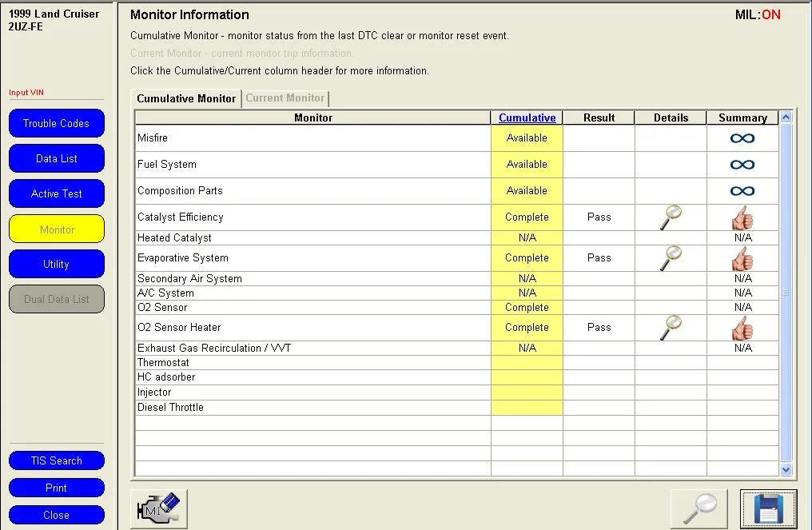Click Complete status for Catalyst Efficiency

(x=527, y=217)
